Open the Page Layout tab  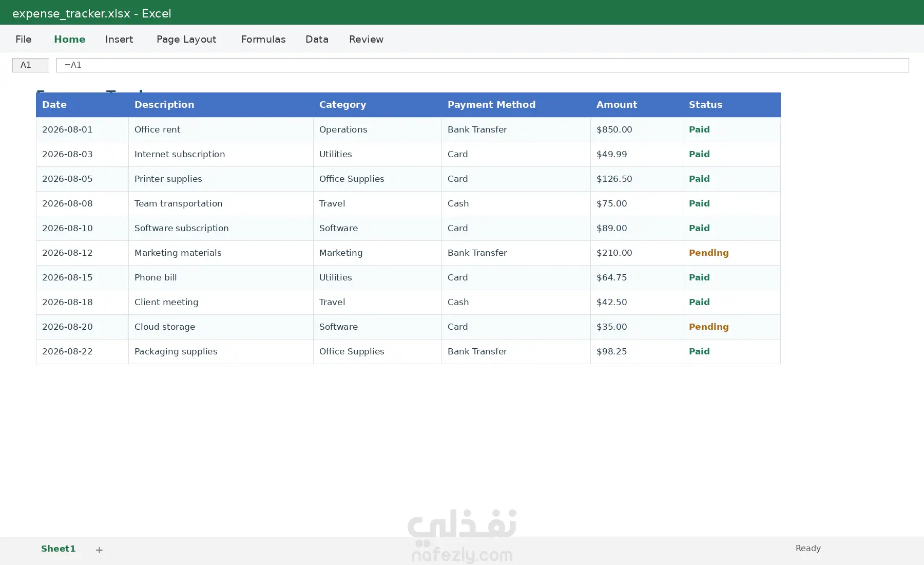click(186, 39)
